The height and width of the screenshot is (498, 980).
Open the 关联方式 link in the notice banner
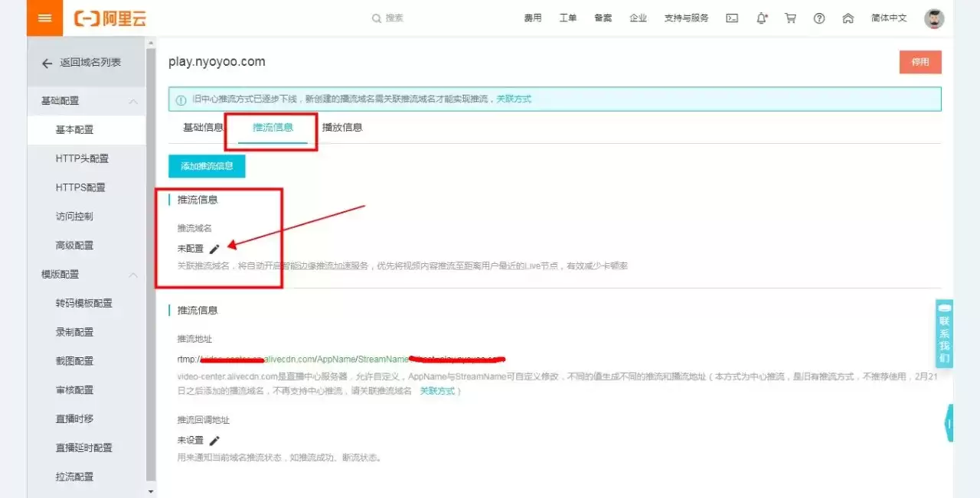pyautogui.click(x=514, y=99)
